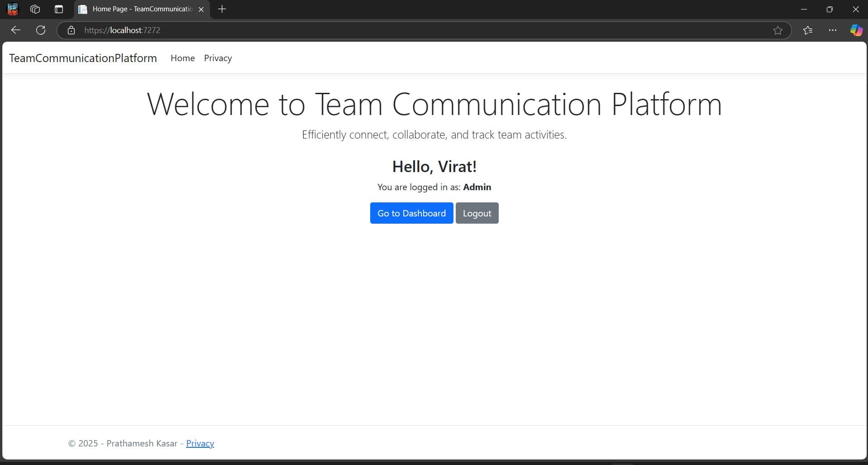The width and height of the screenshot is (868, 465).
Task: Open Home in the navbar
Action: (183, 58)
